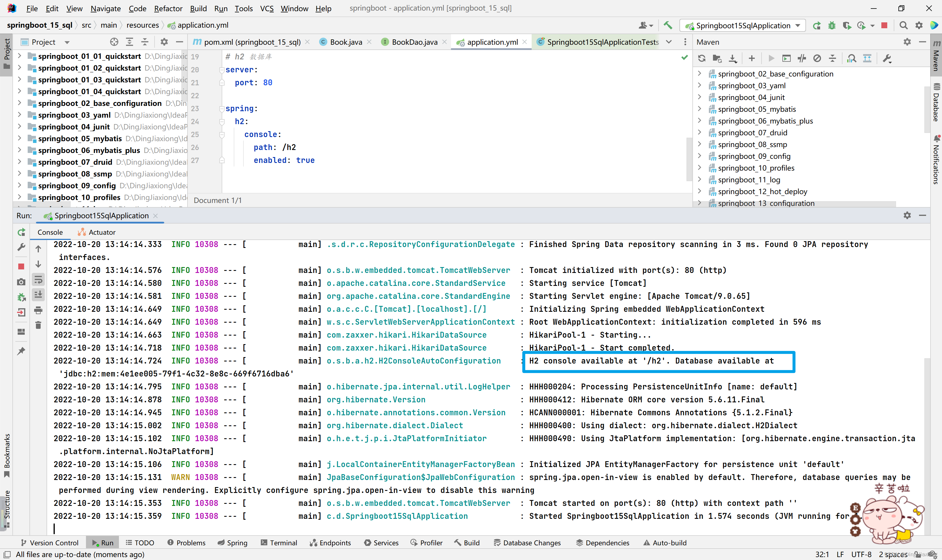
Task: Open Terminal tool window button
Action: (x=279, y=543)
